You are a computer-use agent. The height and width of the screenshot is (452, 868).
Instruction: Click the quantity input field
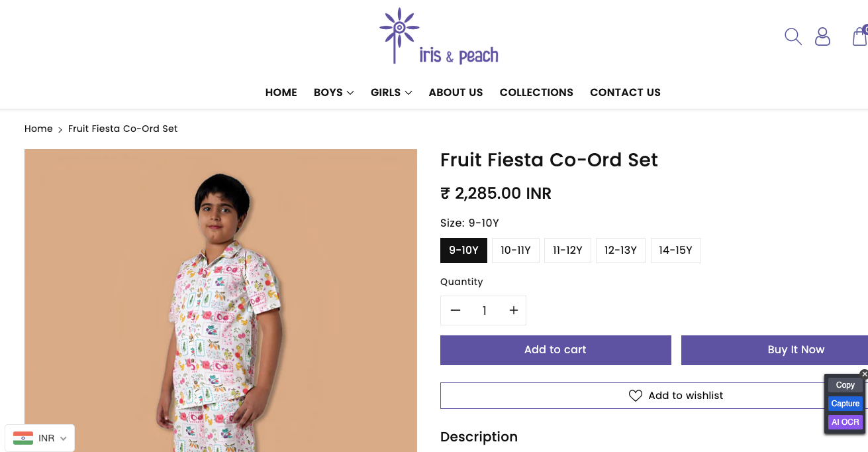[x=484, y=310]
